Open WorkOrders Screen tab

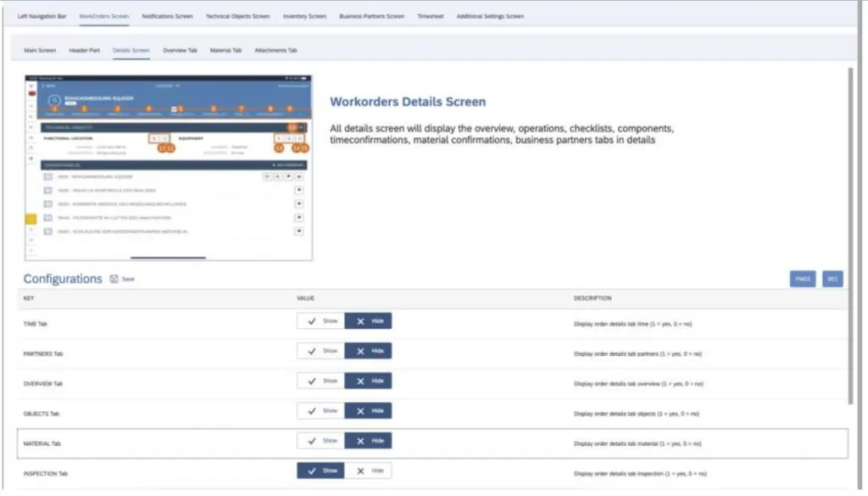[x=104, y=17]
